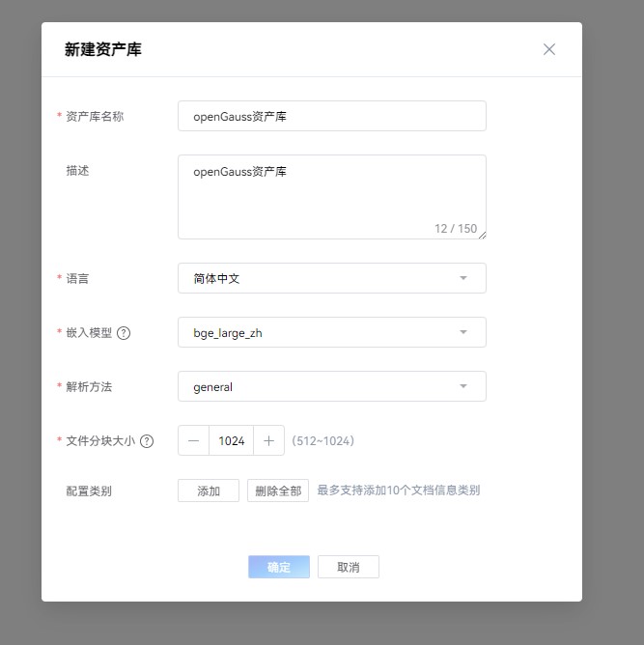Click the 添加 category button
The image size is (644, 645).
click(x=209, y=491)
